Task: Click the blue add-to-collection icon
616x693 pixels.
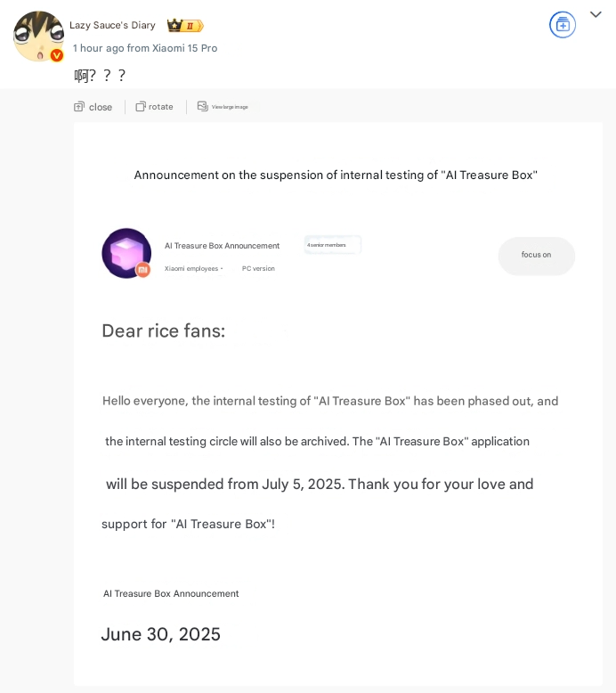Action: pos(563,25)
